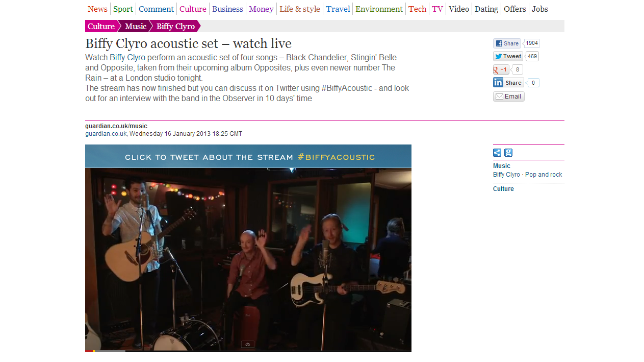This screenshot has height=362, width=644.
Task: Click the Twitter Tweet button
Action: click(508, 56)
